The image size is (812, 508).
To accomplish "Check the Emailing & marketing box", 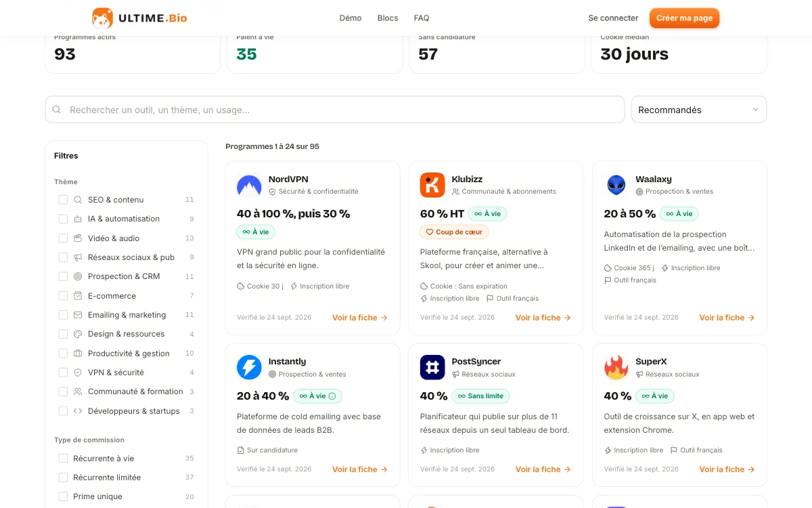I will click(63, 315).
